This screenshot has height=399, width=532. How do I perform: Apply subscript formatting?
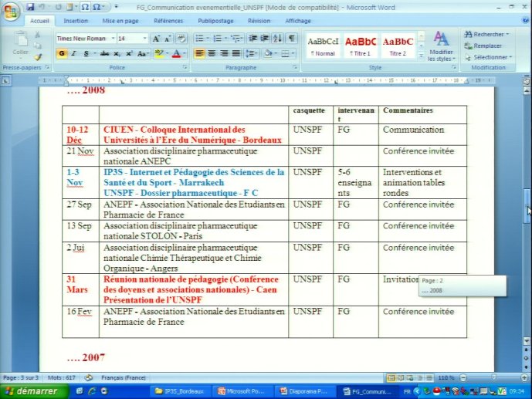coord(117,53)
